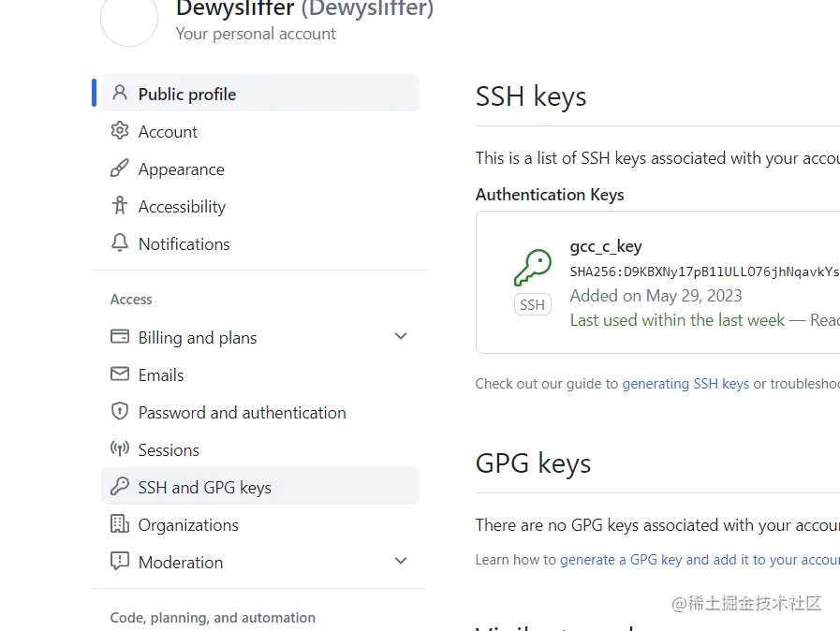The width and height of the screenshot is (840, 631).
Task: Click the credit card Billing icon
Action: coord(119,337)
